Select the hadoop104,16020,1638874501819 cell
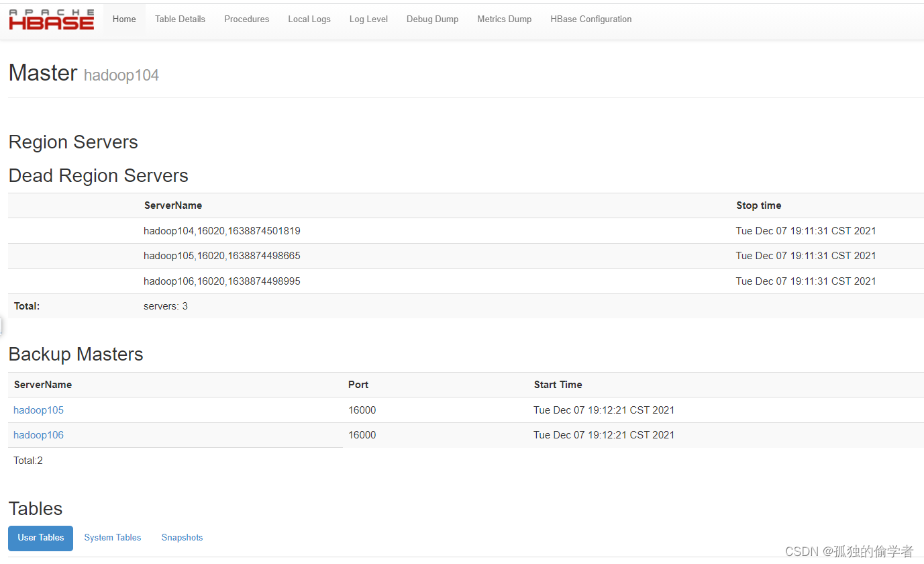The image size is (924, 564). pos(222,231)
